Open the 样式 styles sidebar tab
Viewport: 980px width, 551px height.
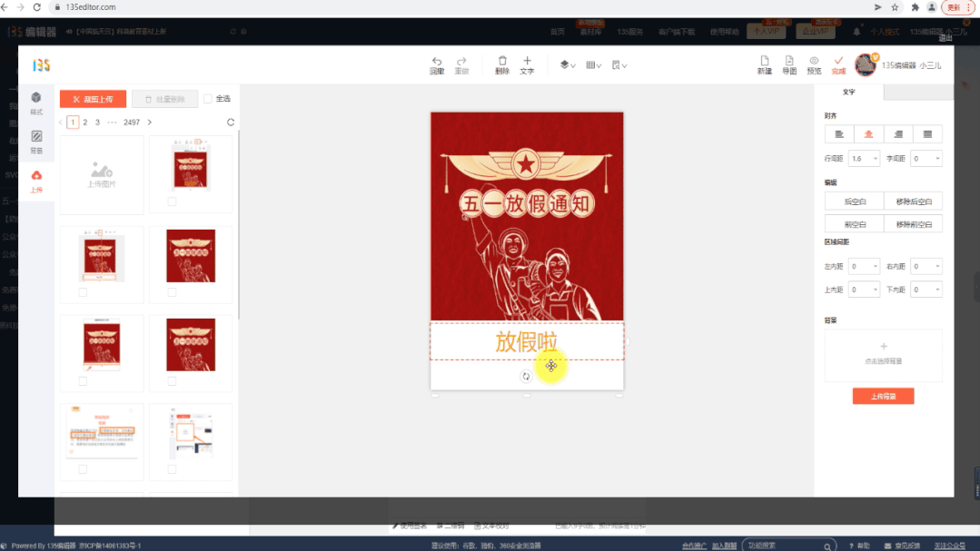pyautogui.click(x=36, y=103)
